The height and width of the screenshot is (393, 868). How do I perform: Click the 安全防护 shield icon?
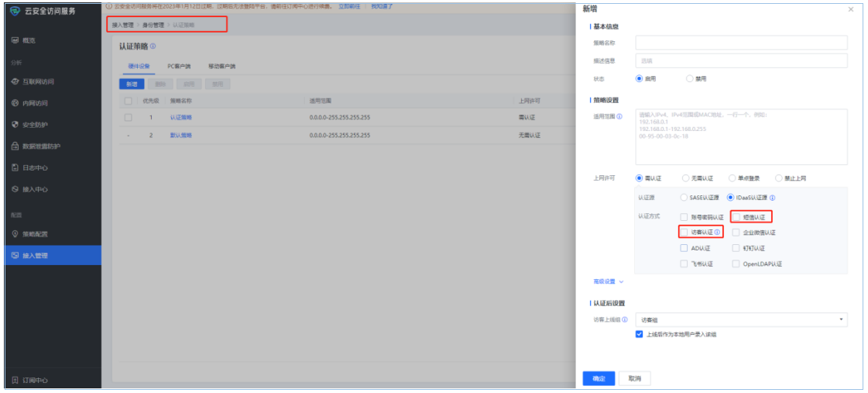pyautogui.click(x=15, y=124)
